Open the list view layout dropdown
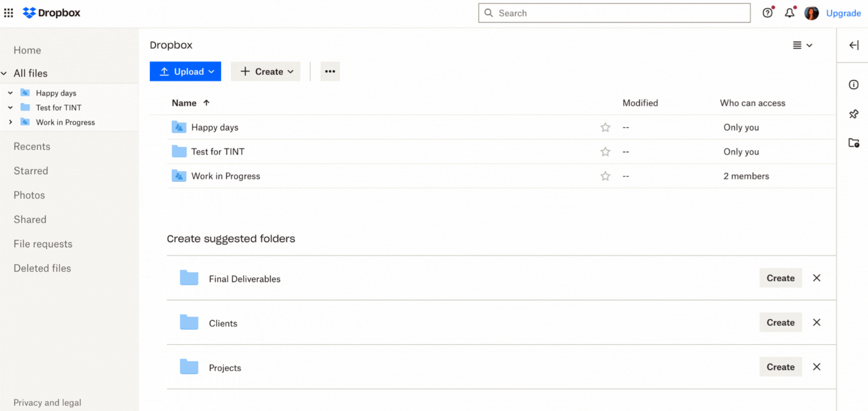Viewport: 868px width, 411px height. [x=802, y=45]
